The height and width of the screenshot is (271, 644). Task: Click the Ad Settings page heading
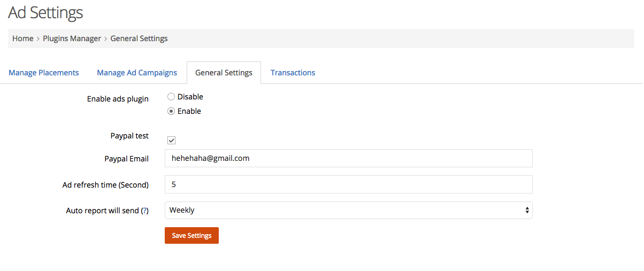pos(45,12)
